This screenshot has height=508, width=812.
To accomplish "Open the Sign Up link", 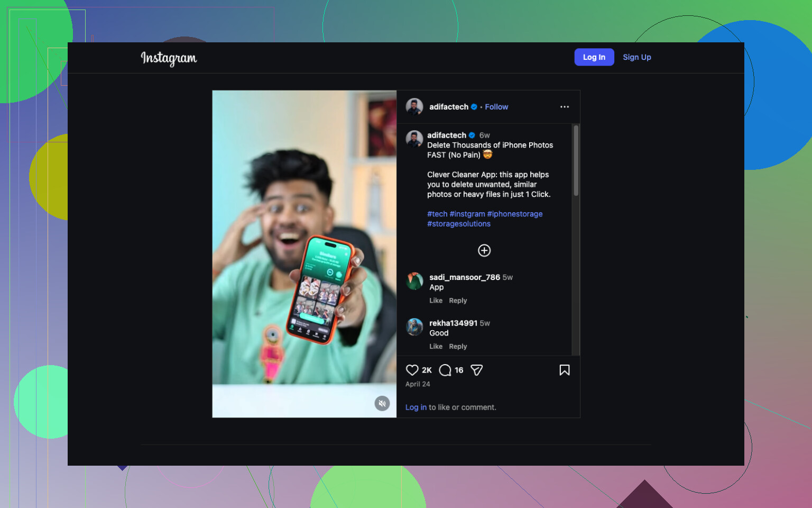I will coord(637,57).
